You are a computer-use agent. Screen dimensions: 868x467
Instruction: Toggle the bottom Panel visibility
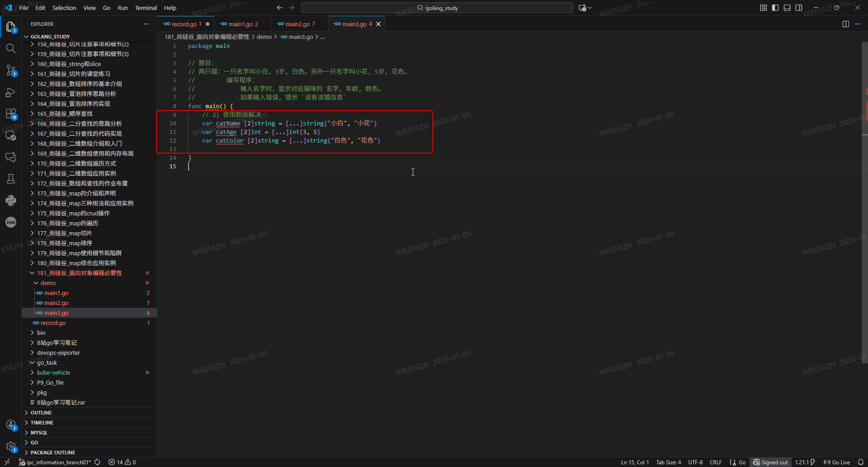click(x=787, y=8)
